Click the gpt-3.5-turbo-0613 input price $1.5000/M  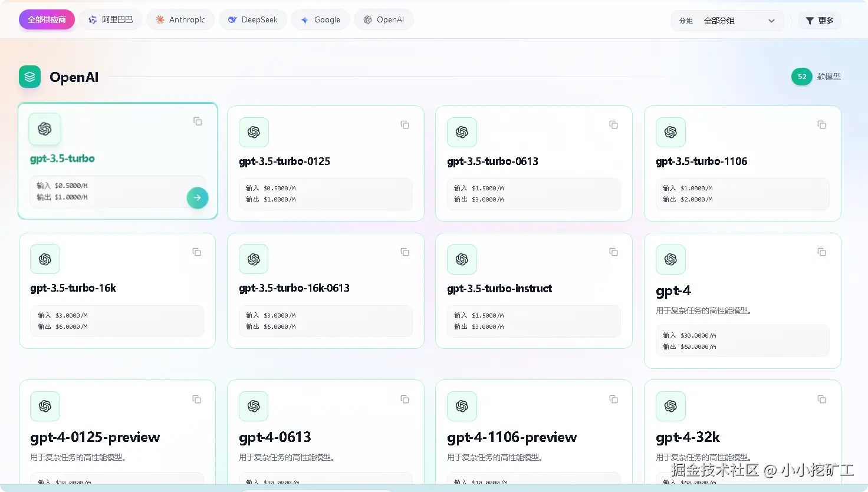click(x=488, y=189)
